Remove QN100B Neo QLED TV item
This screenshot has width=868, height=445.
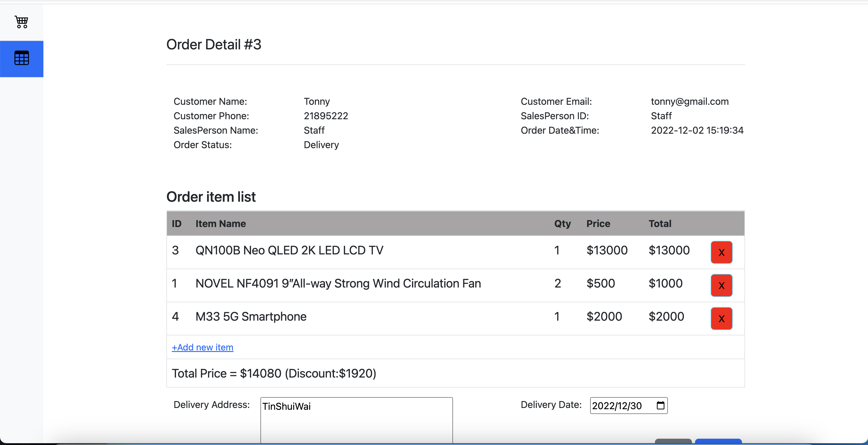(721, 252)
